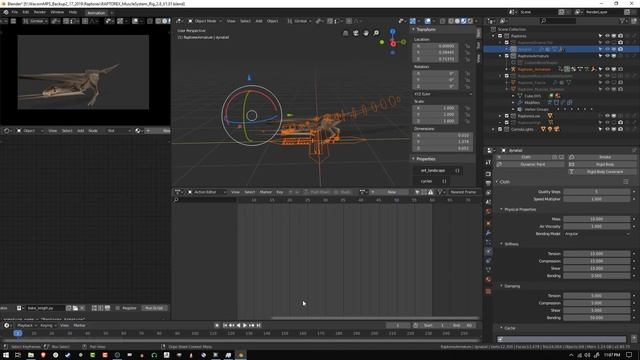Open the Help menu in the top bar
This screenshot has height=360, width=640.
(x=73, y=12)
